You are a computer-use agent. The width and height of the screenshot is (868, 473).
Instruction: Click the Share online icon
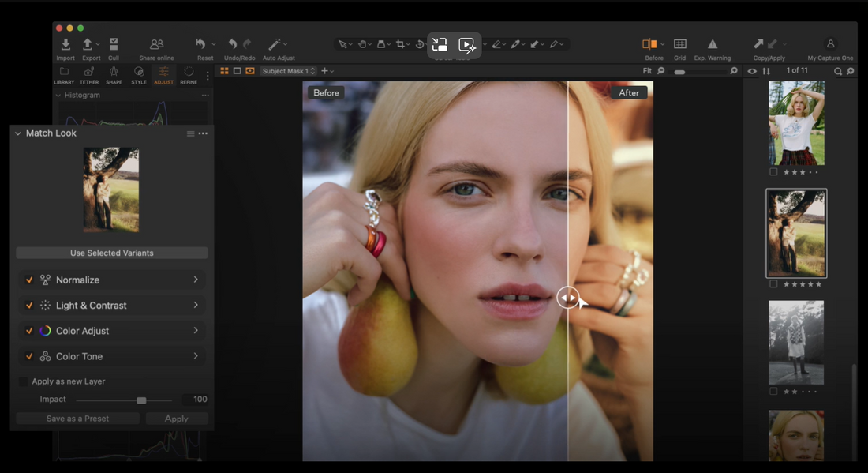156,45
